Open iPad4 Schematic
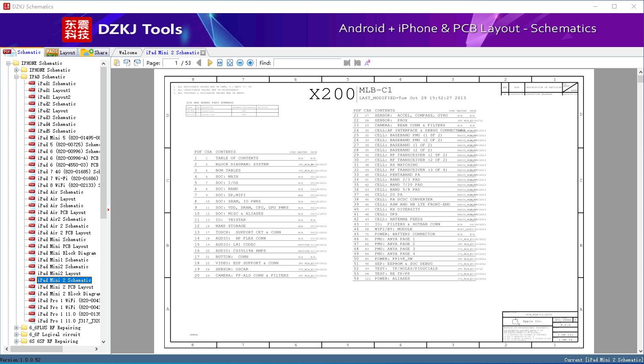Image resolution: width=644 pixels, height=364 pixels. click(56, 124)
